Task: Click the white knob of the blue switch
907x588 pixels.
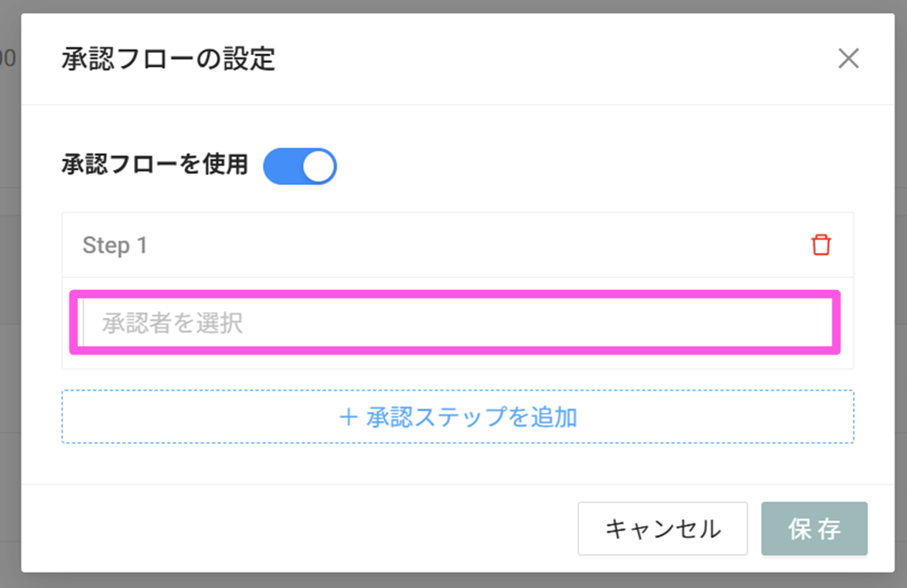Action: (318, 166)
